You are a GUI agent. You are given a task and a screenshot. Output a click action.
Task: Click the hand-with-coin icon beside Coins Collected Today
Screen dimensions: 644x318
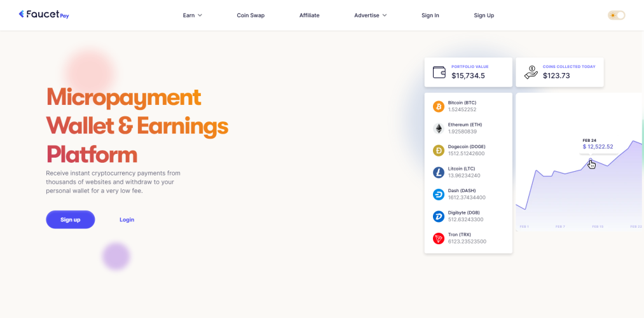(531, 73)
